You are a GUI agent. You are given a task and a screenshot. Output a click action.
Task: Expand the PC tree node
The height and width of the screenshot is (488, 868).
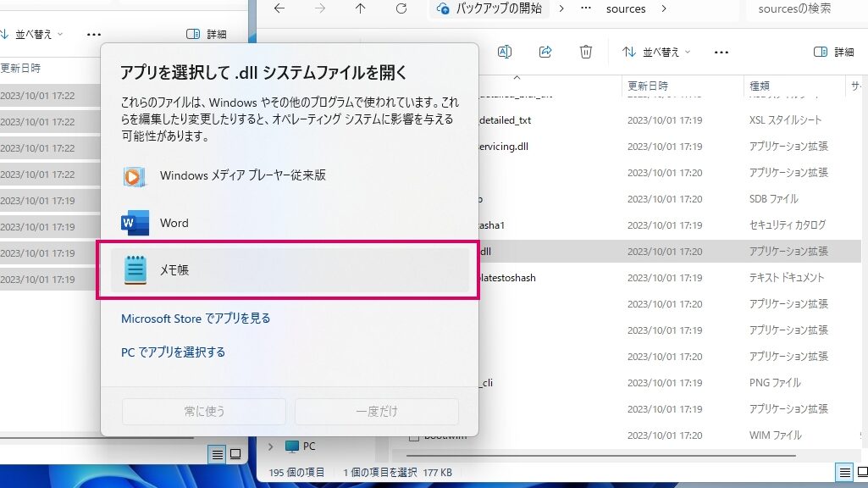(x=271, y=446)
